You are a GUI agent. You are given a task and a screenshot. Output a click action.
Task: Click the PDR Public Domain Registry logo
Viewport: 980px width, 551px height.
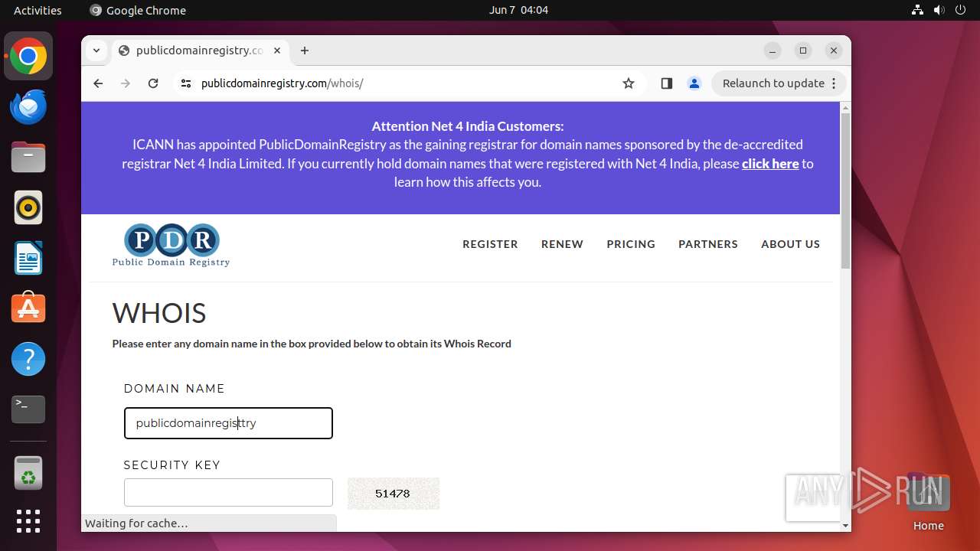click(171, 245)
